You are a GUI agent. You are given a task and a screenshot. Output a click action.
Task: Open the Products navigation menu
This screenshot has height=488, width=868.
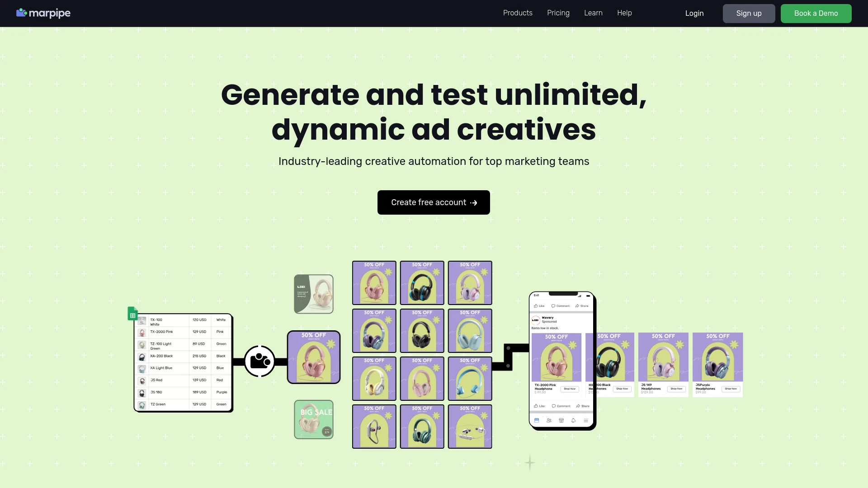click(x=518, y=13)
